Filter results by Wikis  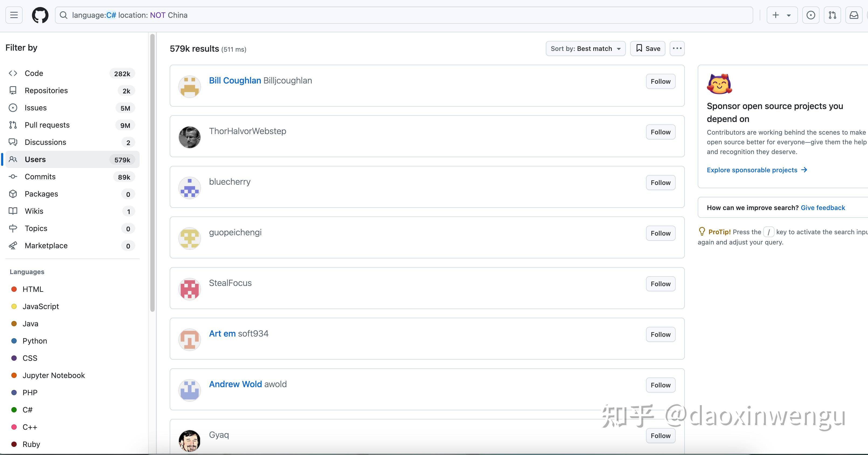coord(72,211)
